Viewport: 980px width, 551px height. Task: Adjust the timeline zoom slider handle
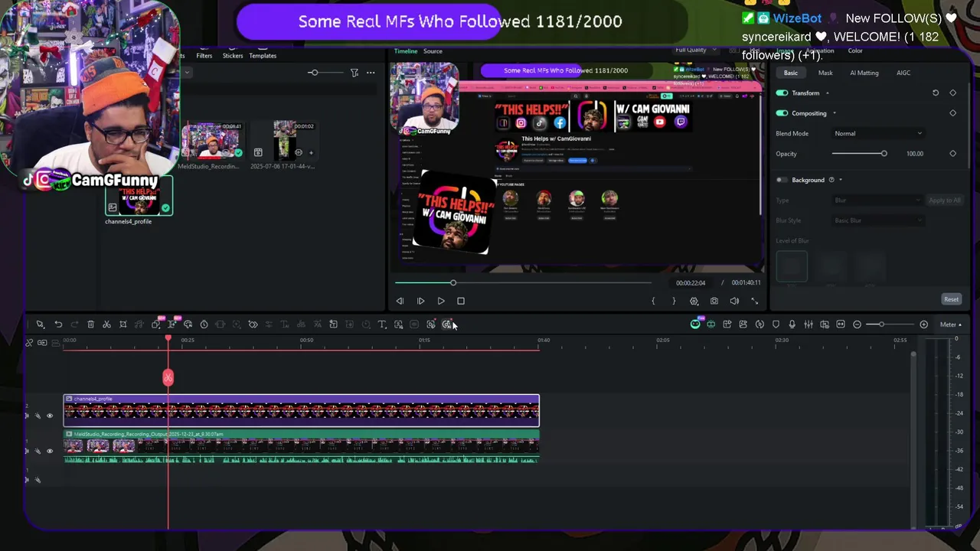coord(881,324)
